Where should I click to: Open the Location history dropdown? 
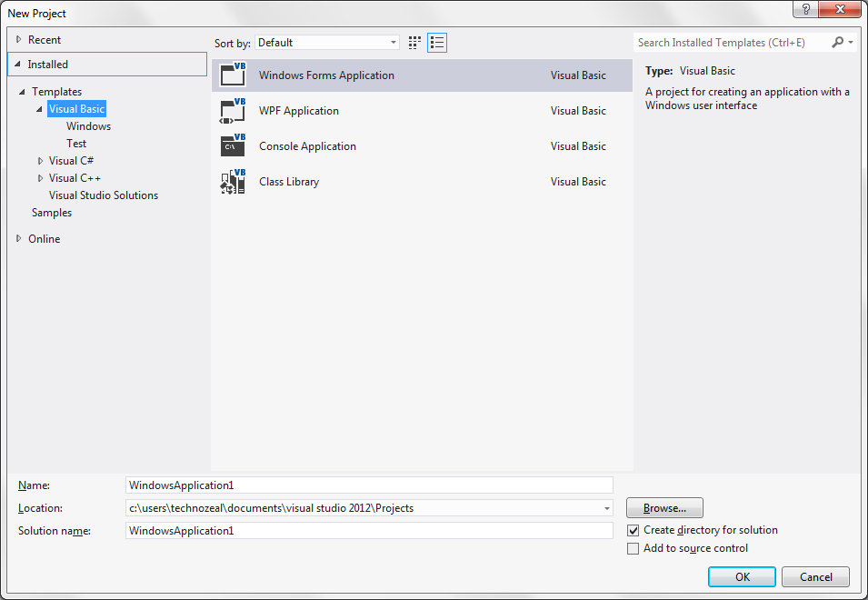pyautogui.click(x=604, y=507)
